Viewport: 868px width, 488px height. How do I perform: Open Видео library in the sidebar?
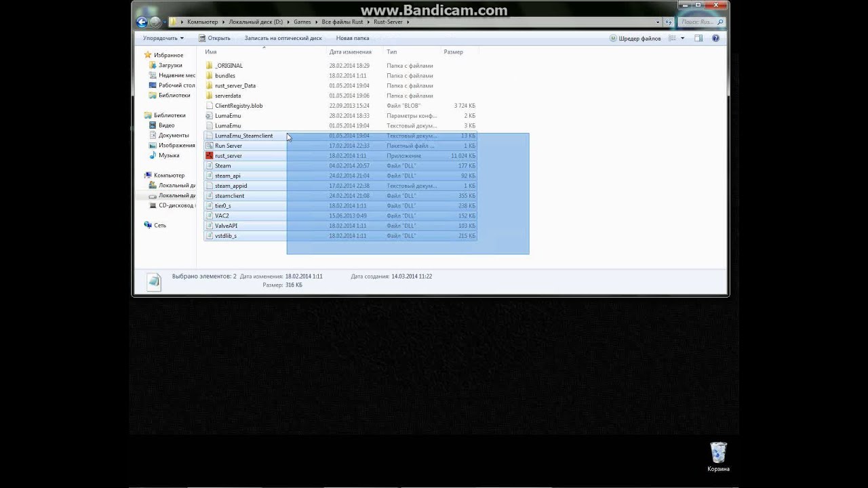(x=167, y=125)
